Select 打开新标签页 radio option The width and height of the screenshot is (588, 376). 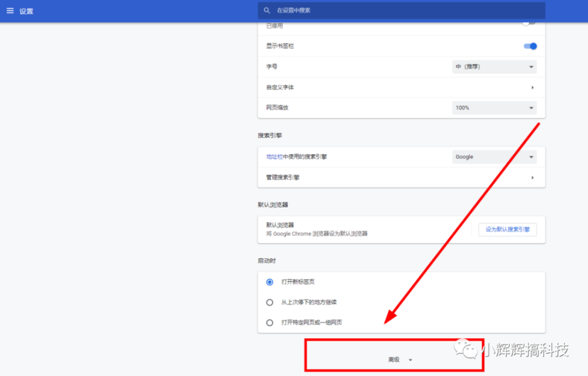point(270,282)
